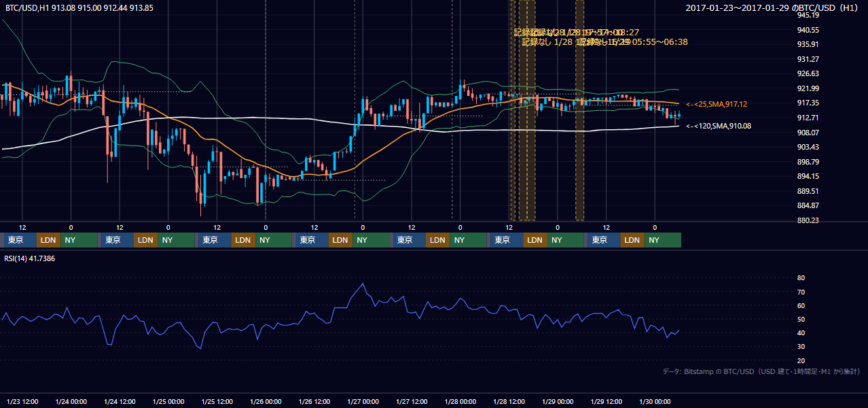Select RSI scale value 50
The height and width of the screenshot is (408, 868).
click(x=801, y=319)
